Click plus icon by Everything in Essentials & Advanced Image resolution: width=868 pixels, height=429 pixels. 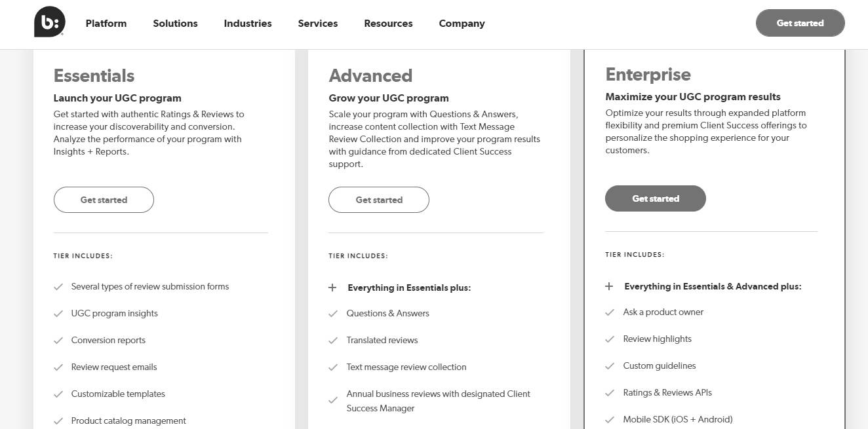pos(609,286)
